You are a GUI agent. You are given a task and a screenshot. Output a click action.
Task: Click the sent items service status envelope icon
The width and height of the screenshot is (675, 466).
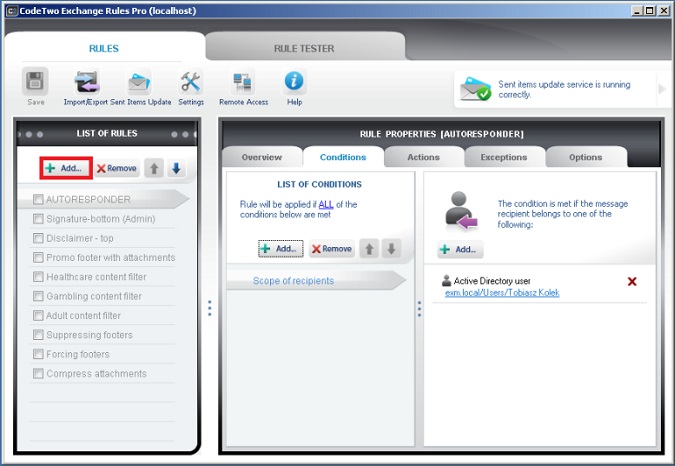pyautogui.click(x=475, y=89)
